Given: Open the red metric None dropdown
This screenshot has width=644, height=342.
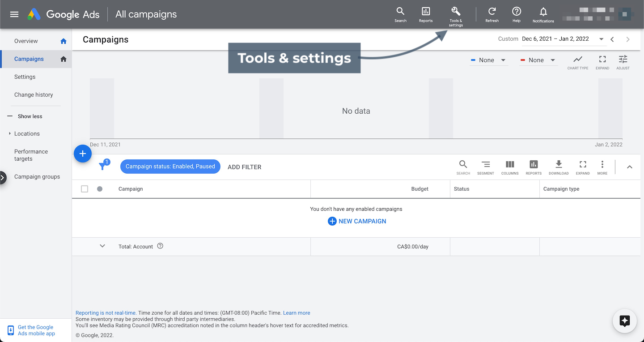Looking at the screenshot, I should (x=538, y=60).
